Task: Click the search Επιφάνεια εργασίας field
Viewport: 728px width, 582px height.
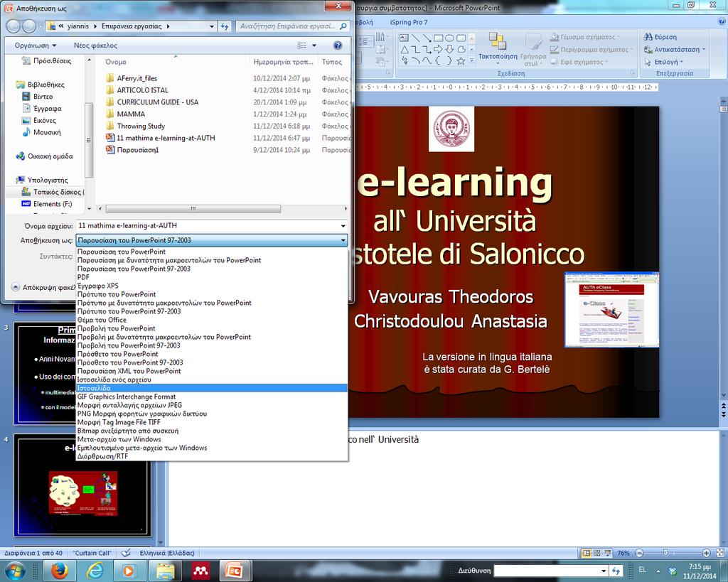Action: (x=288, y=26)
